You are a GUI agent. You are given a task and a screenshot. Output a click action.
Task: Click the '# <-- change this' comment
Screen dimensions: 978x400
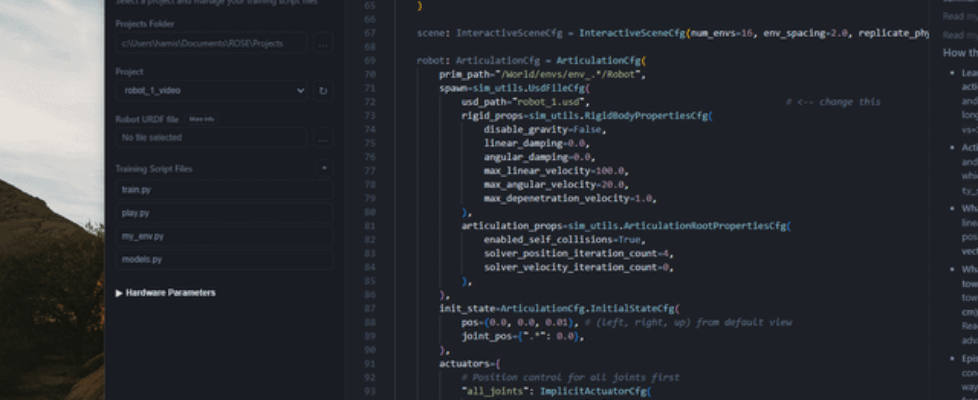click(833, 102)
